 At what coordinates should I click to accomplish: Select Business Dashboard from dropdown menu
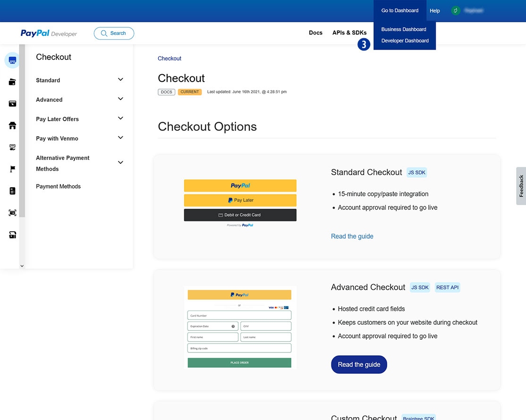click(404, 29)
